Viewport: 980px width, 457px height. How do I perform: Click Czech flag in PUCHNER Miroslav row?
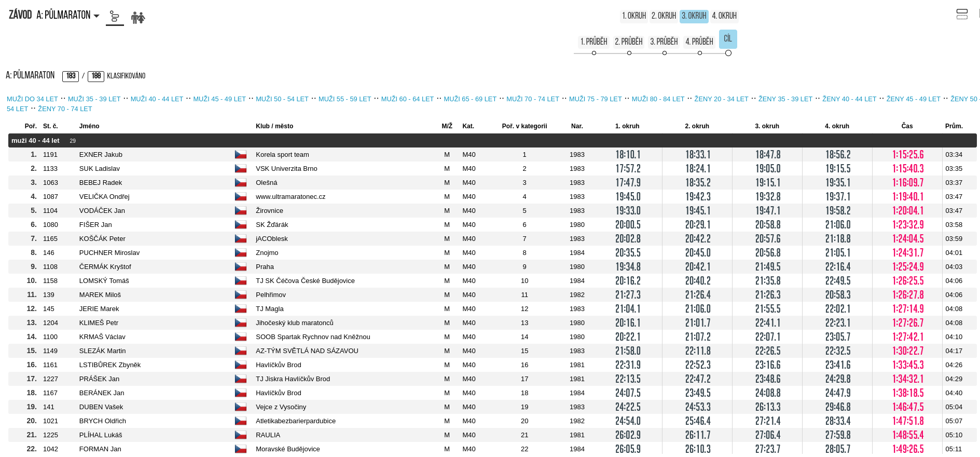(x=240, y=253)
